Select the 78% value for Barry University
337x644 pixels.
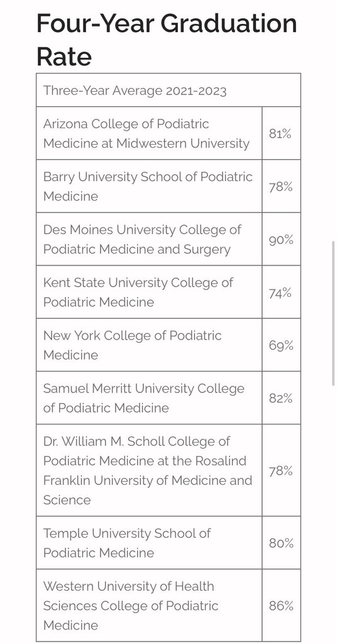coord(281,186)
